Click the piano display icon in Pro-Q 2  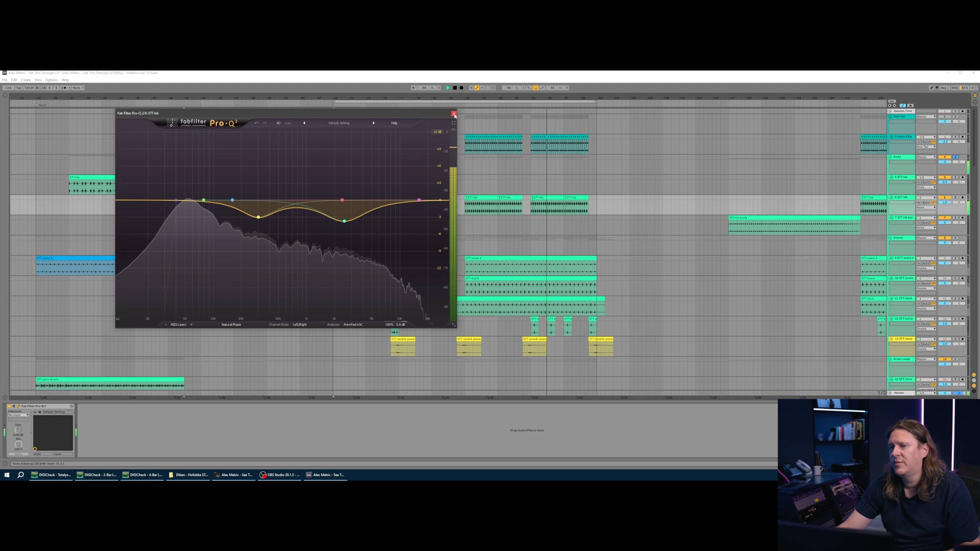tap(118, 319)
